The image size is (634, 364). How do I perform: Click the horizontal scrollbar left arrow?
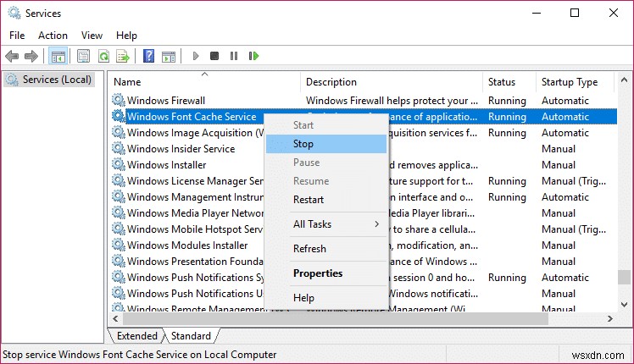tap(115, 319)
